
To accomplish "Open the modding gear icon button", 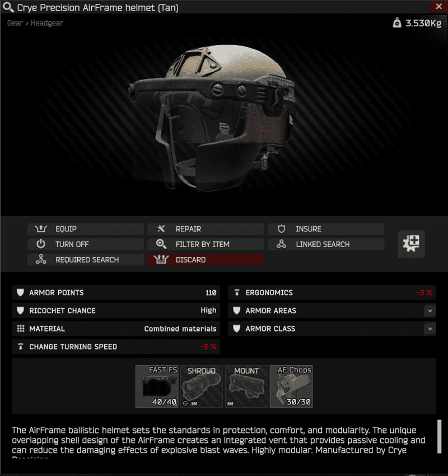I will point(411,244).
